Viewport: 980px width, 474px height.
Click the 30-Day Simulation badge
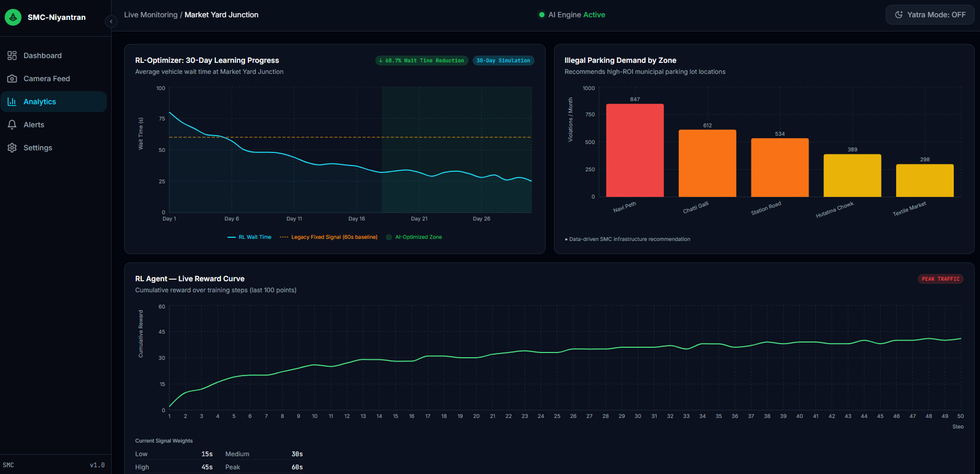[x=503, y=61]
